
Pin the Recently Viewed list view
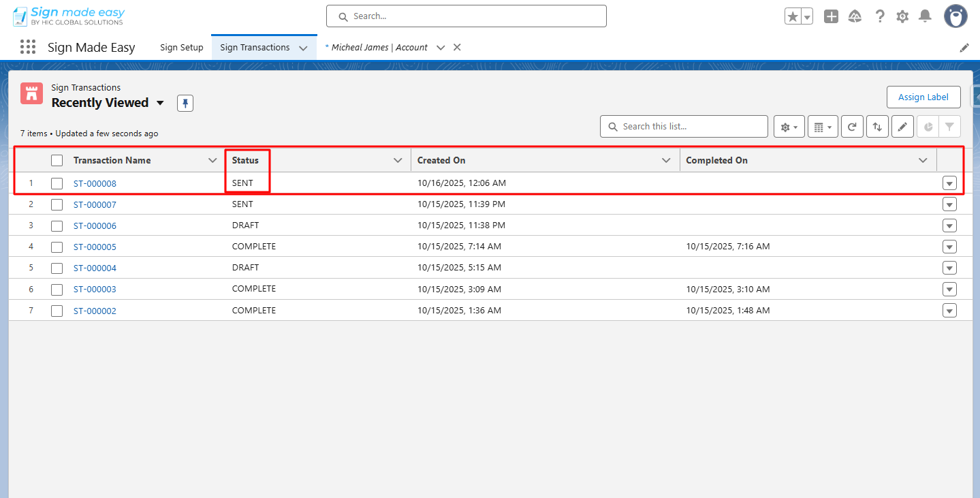tap(185, 104)
